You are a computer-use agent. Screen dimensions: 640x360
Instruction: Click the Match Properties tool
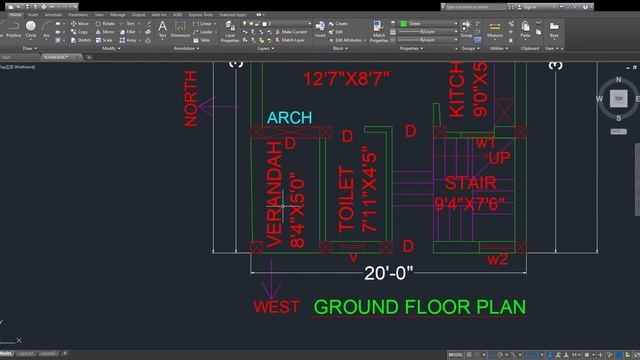pyautogui.click(x=378, y=32)
